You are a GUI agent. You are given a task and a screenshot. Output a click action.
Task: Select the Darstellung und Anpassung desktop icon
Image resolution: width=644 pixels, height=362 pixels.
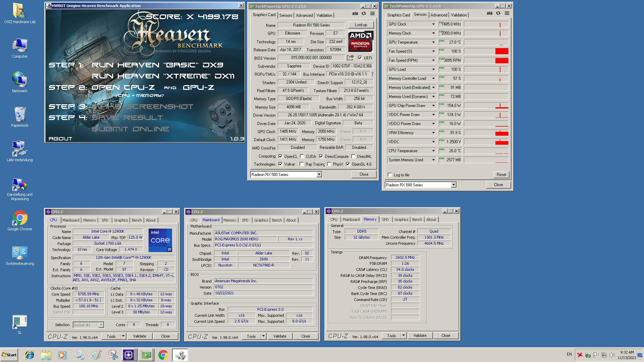pyautogui.click(x=20, y=189)
